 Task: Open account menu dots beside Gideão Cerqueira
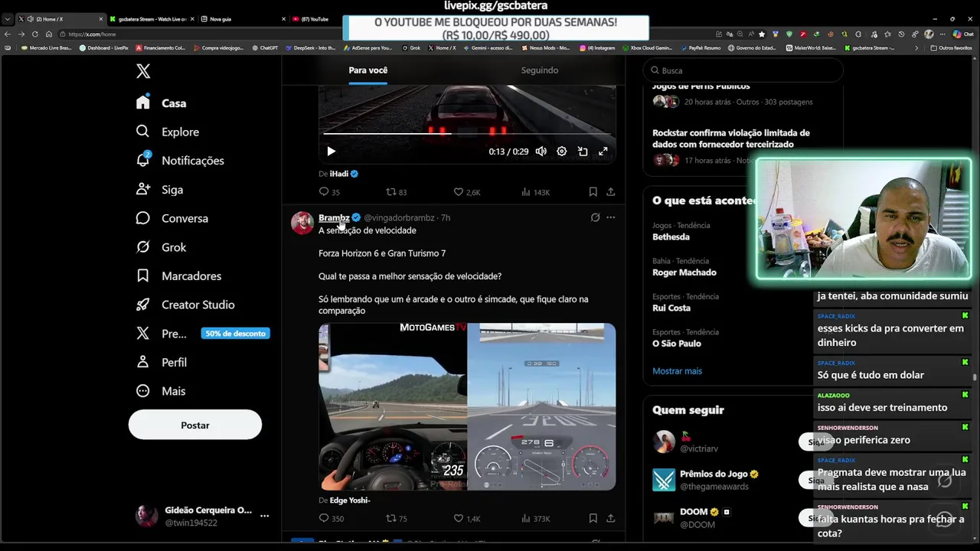(264, 516)
